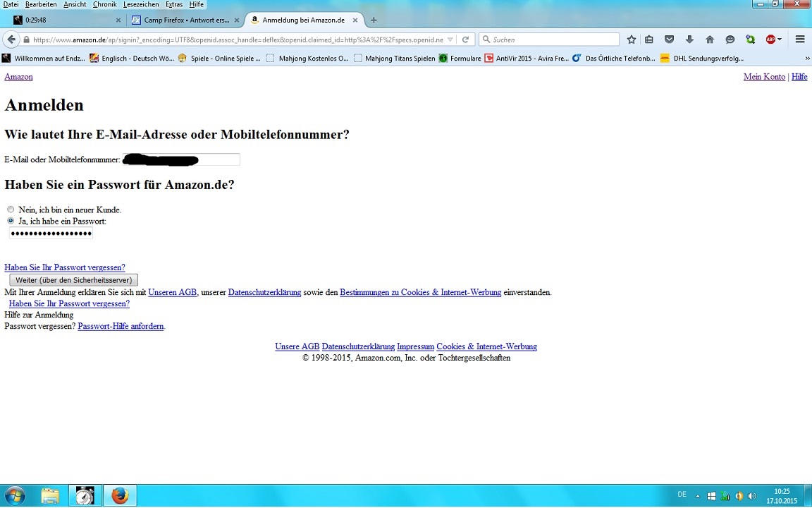The height and width of the screenshot is (508, 812).
Task: Click 'Haben Sie Ihr Passwort vergessen?' above the button
Action: coord(65,267)
